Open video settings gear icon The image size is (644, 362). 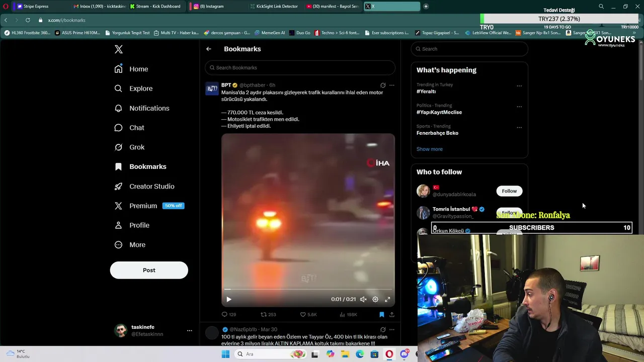pyautogui.click(x=375, y=299)
